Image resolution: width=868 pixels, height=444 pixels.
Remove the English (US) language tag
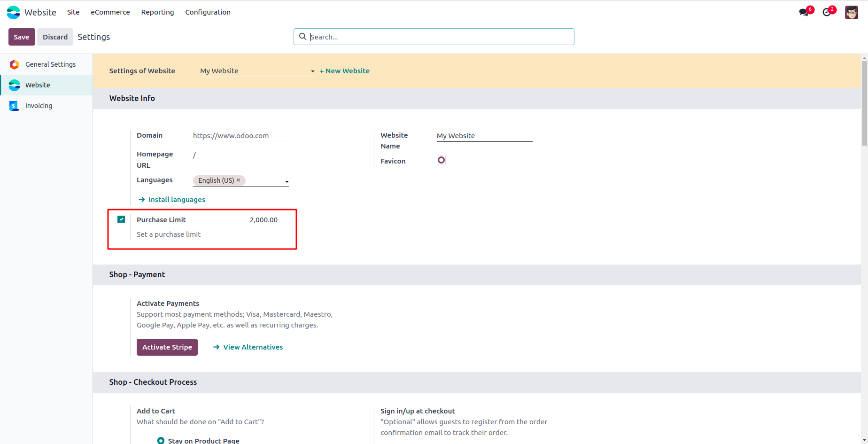239,180
